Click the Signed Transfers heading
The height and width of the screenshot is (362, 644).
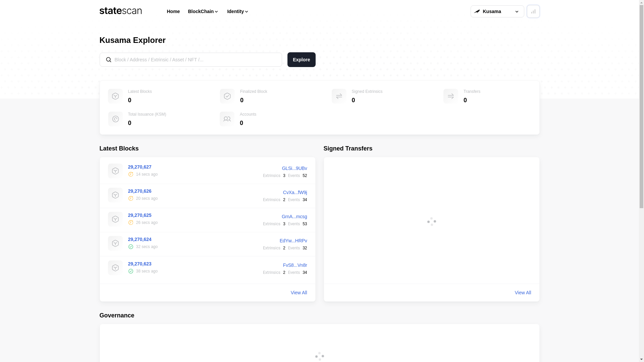pos(348,148)
